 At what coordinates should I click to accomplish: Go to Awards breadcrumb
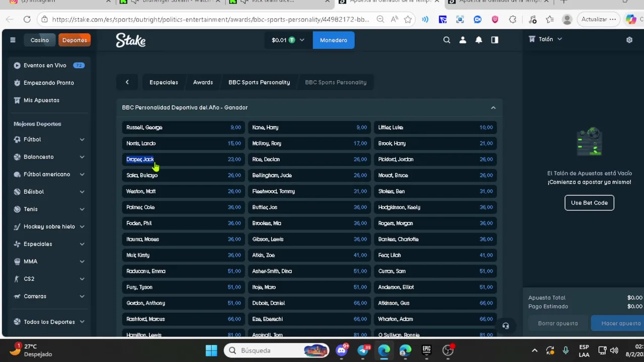coord(203,82)
